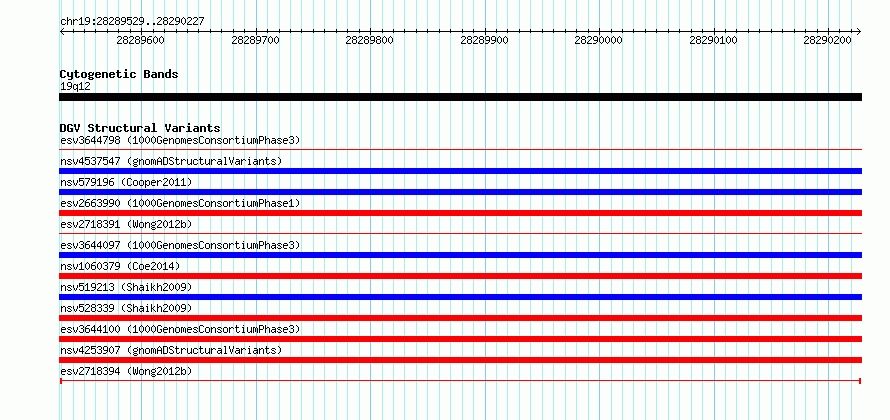The image size is (890, 420).
Task: Click the blue bar under nsv519213
Action: (460, 297)
